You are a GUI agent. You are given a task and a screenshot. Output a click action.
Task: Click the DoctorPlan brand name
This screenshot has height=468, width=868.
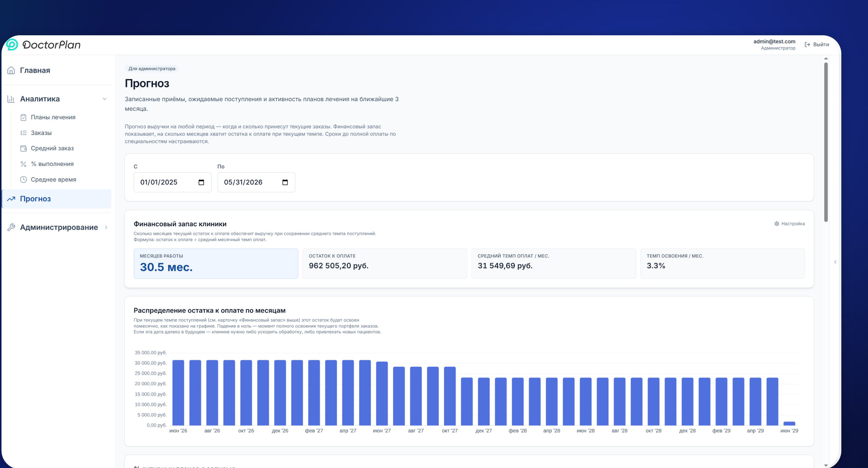point(51,45)
